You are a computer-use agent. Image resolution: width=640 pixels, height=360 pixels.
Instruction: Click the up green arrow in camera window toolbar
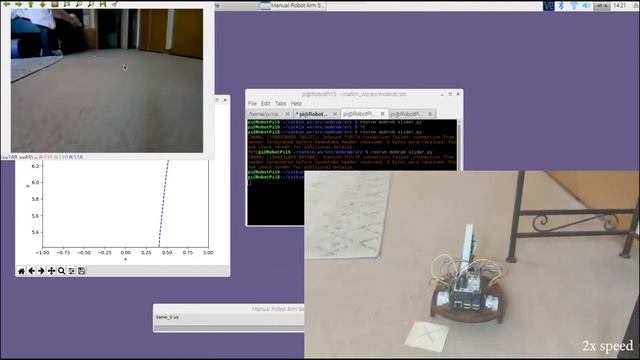pyautogui.click(x=31, y=4)
